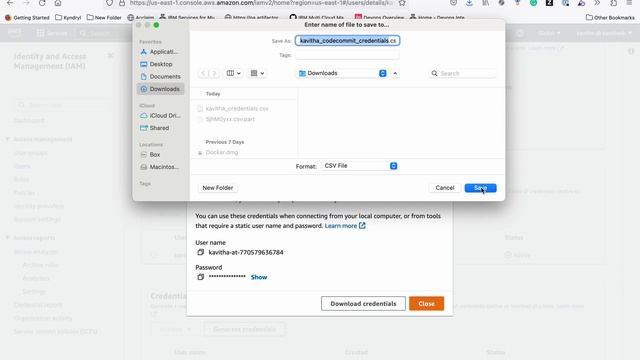
Task: Collapse the dialog with the up-chevron button
Action: (x=395, y=73)
